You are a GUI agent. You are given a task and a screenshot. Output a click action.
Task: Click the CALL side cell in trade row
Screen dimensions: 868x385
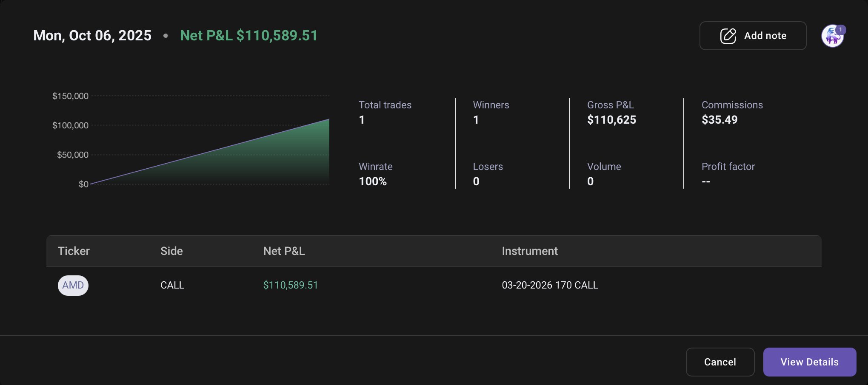pos(172,285)
